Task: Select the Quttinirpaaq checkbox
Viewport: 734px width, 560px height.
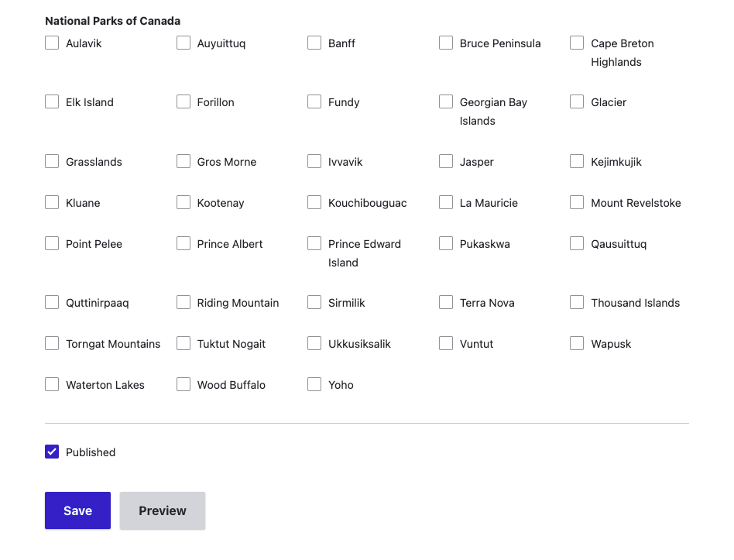Action: pyautogui.click(x=52, y=303)
